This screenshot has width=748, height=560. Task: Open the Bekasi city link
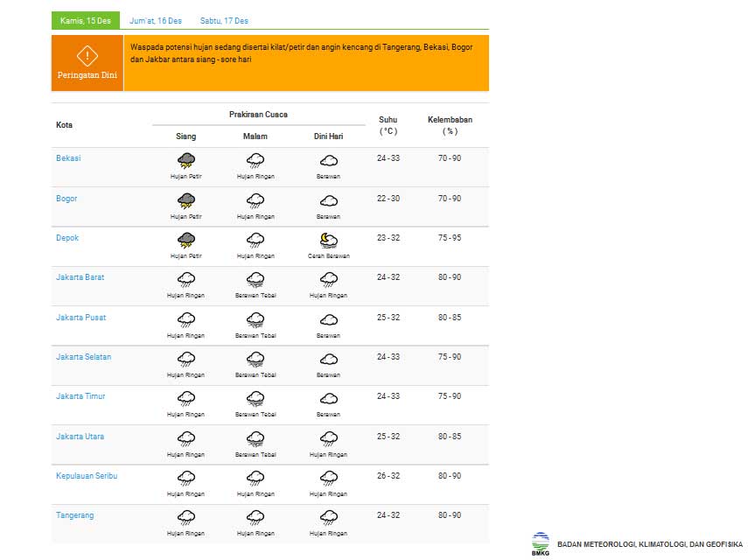pos(68,158)
